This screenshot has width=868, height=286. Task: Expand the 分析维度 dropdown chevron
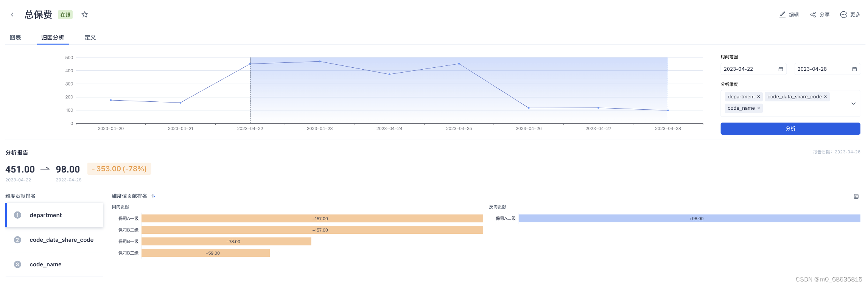pos(853,103)
